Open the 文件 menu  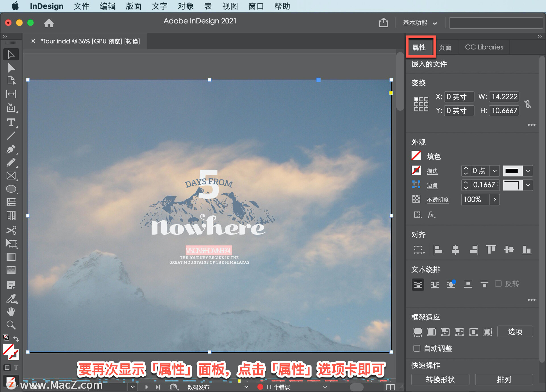[81, 6]
